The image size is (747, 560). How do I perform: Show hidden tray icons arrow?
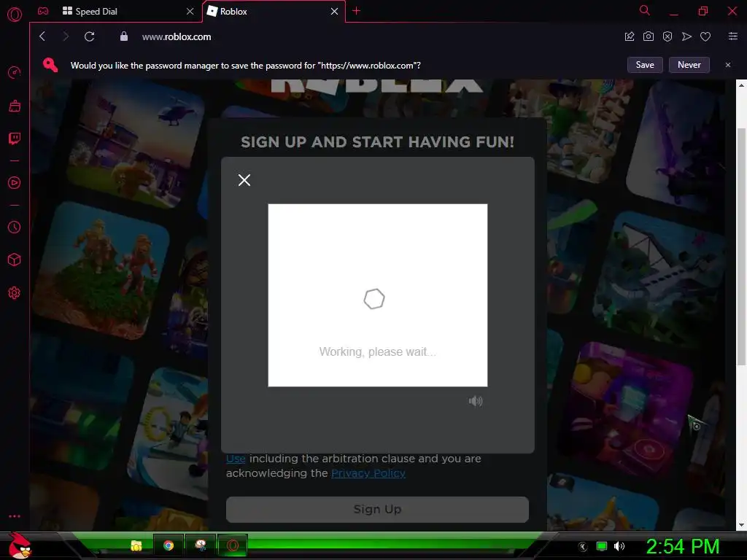[x=583, y=547]
